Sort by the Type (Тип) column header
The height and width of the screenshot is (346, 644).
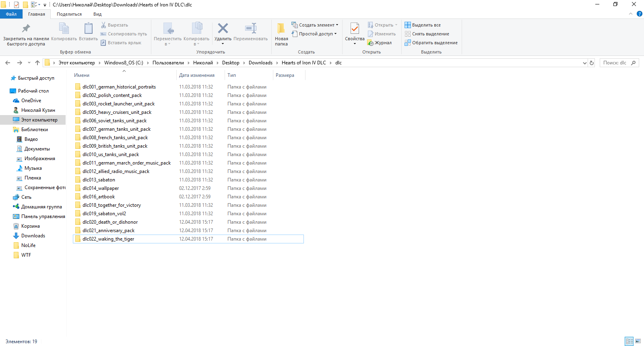pos(249,75)
